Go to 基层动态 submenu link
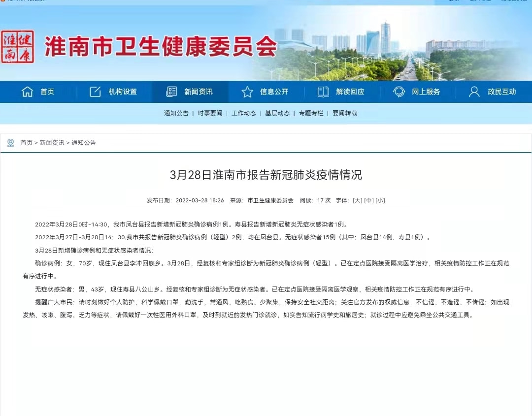 click(277, 113)
